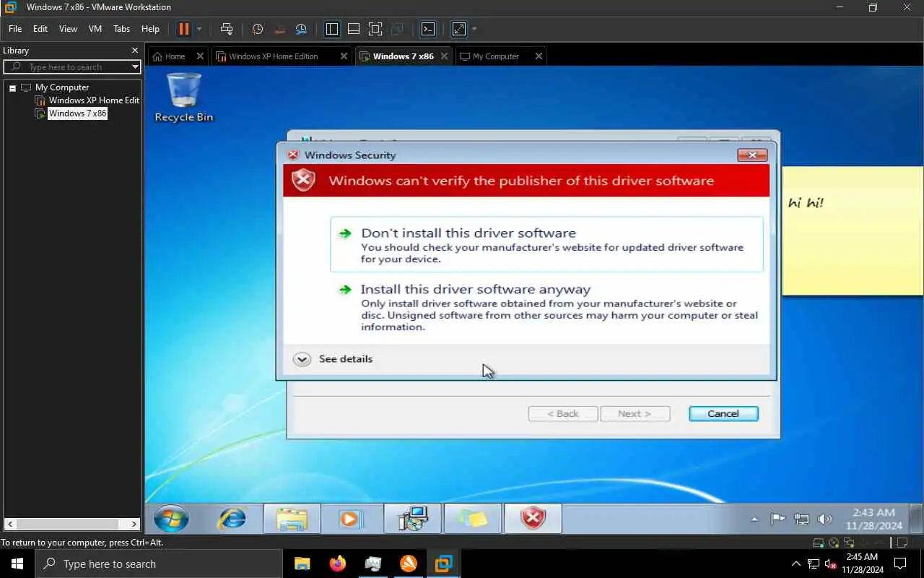Open Windows Media Player taskbar icon
The image size is (924, 578).
351,519
